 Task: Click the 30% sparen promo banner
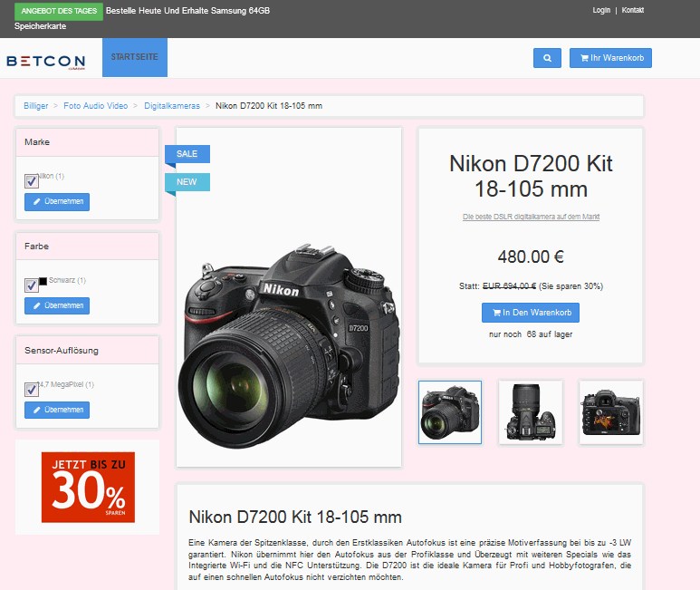[x=88, y=487]
